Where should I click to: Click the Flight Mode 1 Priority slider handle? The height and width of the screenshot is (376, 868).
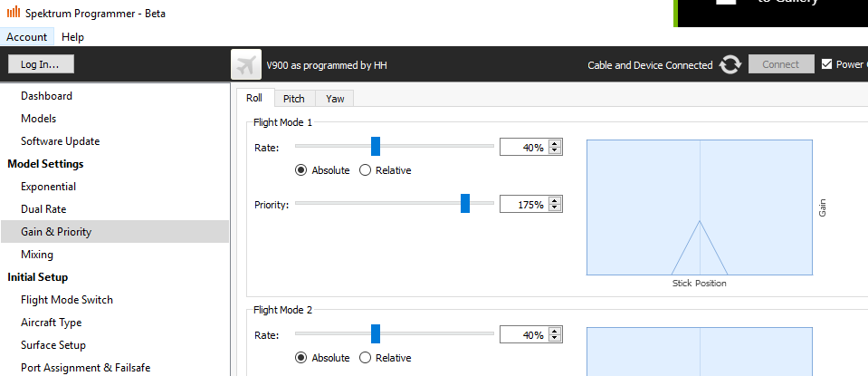(465, 204)
